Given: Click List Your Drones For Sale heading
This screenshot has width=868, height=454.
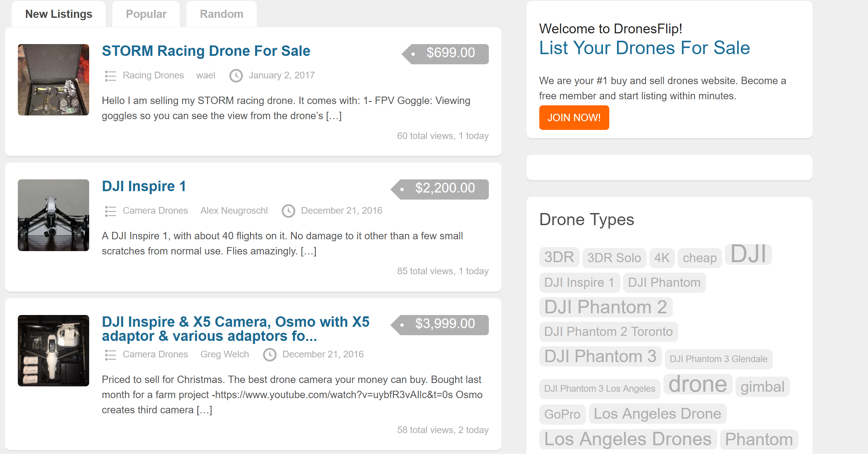Looking at the screenshot, I should pyautogui.click(x=644, y=48).
